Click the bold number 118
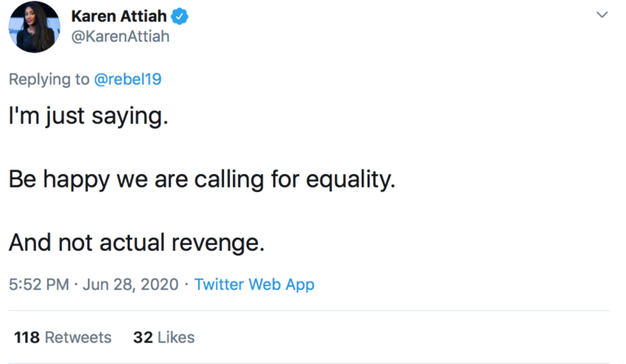626x364 pixels. click(27, 337)
